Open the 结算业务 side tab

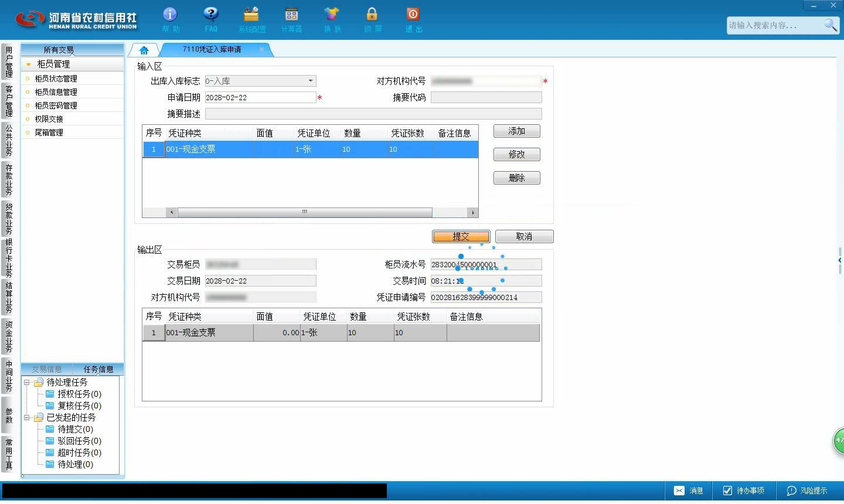[9, 298]
